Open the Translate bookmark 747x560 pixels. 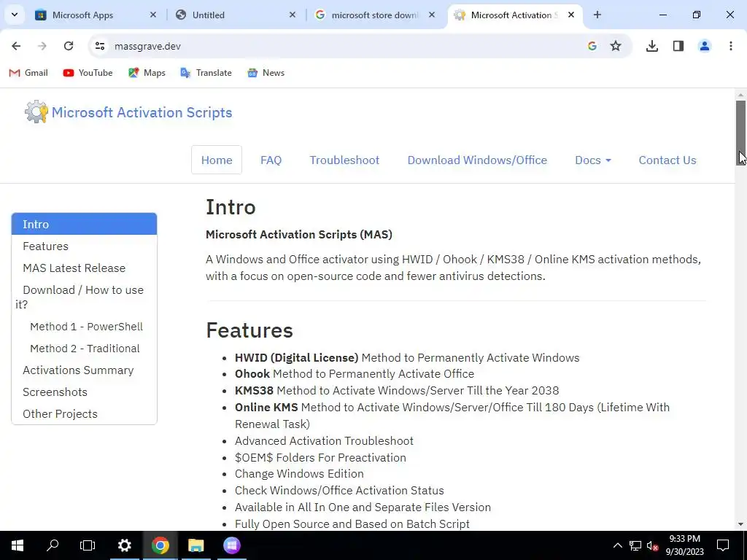(206, 73)
